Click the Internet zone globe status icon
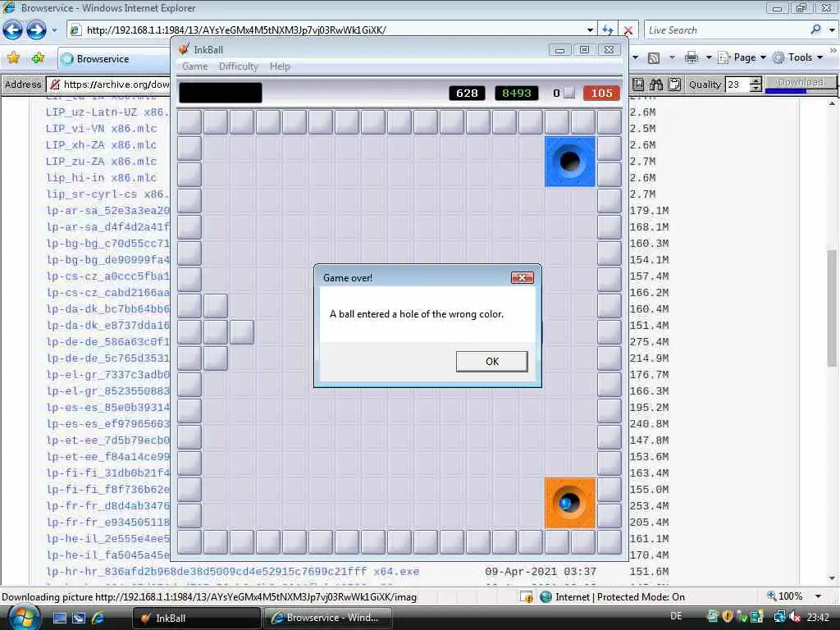 [x=546, y=597]
